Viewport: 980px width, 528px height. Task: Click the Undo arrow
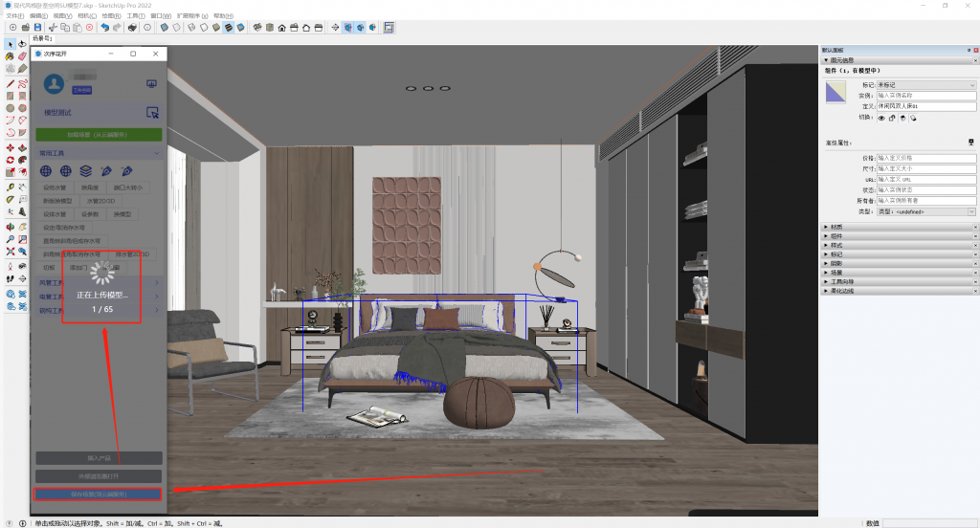click(x=104, y=28)
